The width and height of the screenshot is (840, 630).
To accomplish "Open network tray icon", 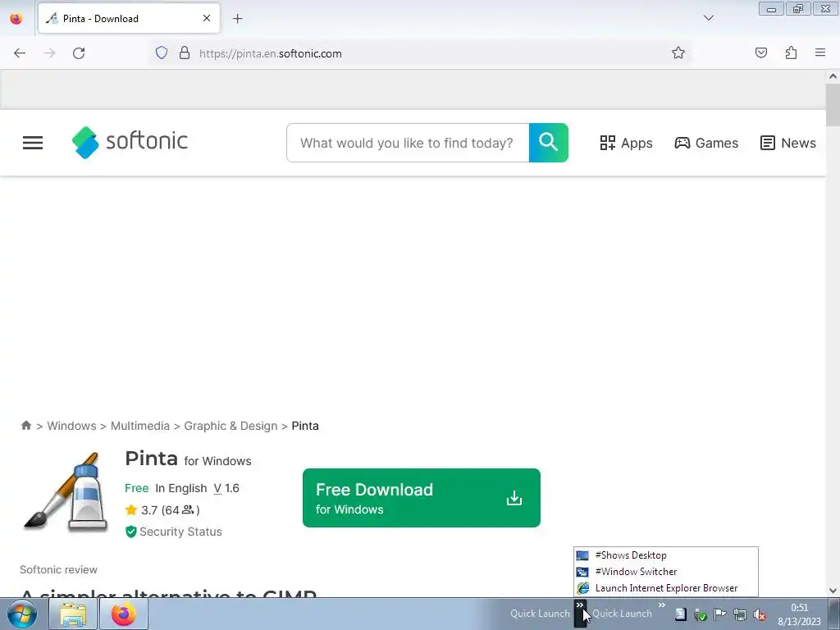I will click(x=740, y=614).
